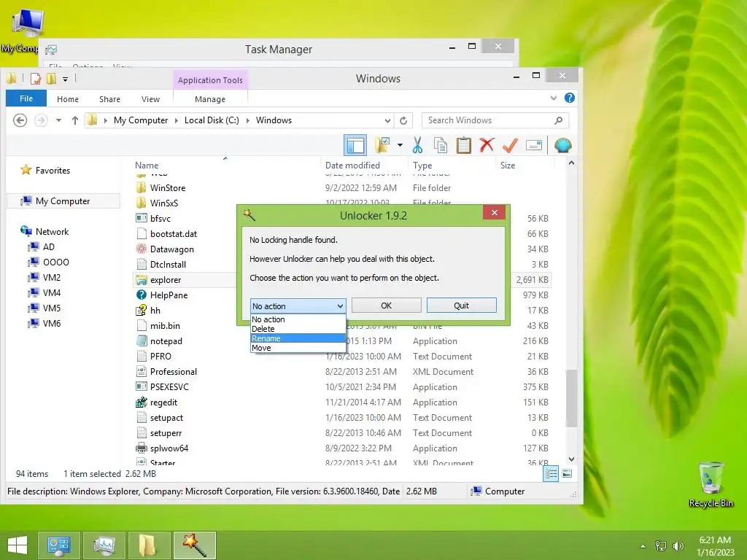Sort by Date modified column header

click(352, 166)
